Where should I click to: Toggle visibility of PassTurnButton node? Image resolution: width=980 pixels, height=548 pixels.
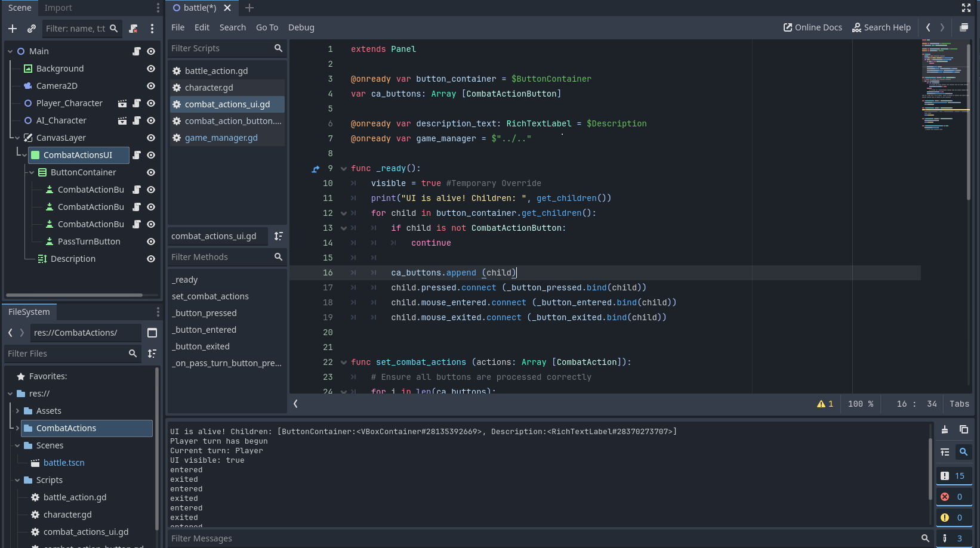click(x=151, y=242)
